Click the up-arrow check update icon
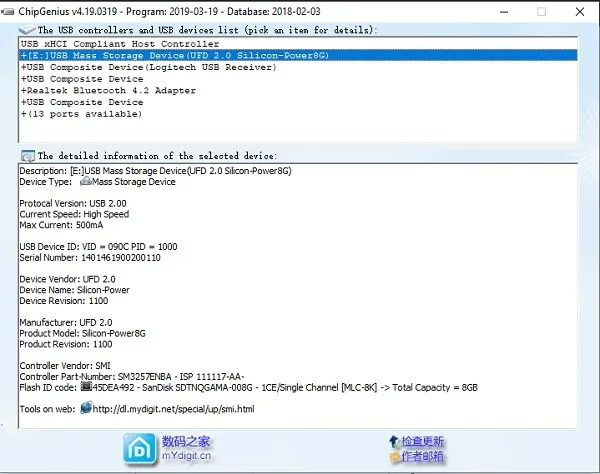 click(394, 441)
